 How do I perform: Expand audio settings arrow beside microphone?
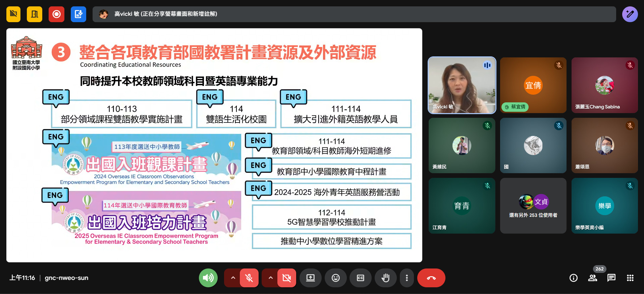coord(233,278)
